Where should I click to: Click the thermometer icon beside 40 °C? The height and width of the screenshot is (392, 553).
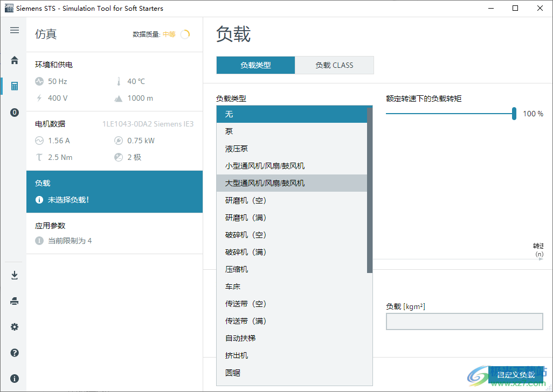119,81
